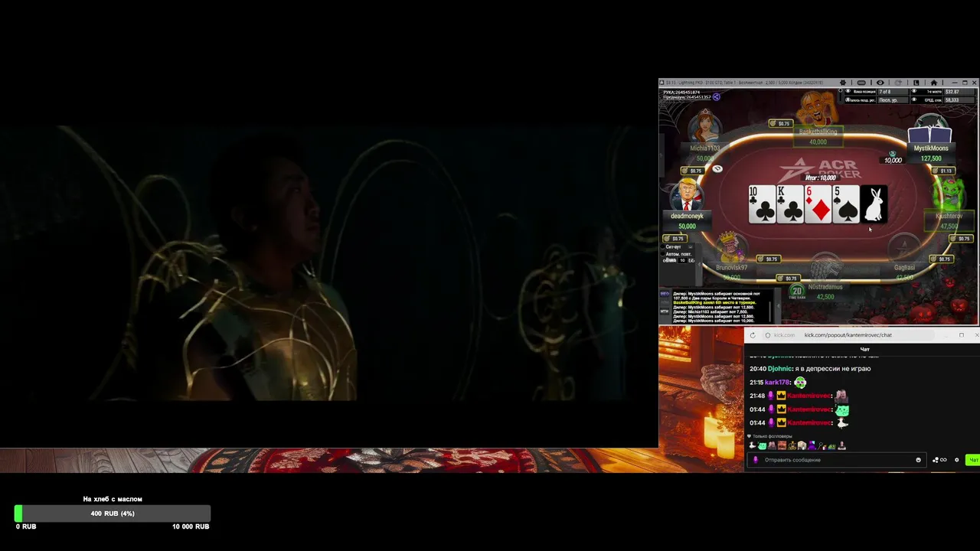Expand dropdown beside 'Сит-аут'

coord(691,247)
